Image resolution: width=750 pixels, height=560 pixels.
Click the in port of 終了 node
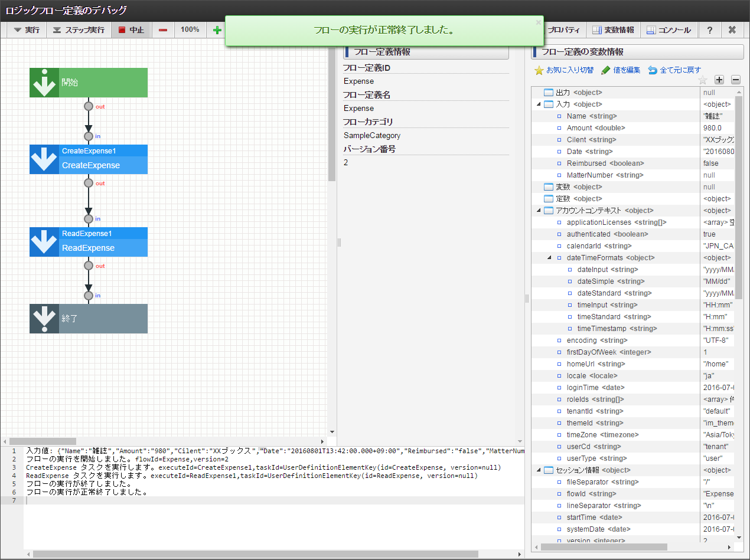[89, 296]
